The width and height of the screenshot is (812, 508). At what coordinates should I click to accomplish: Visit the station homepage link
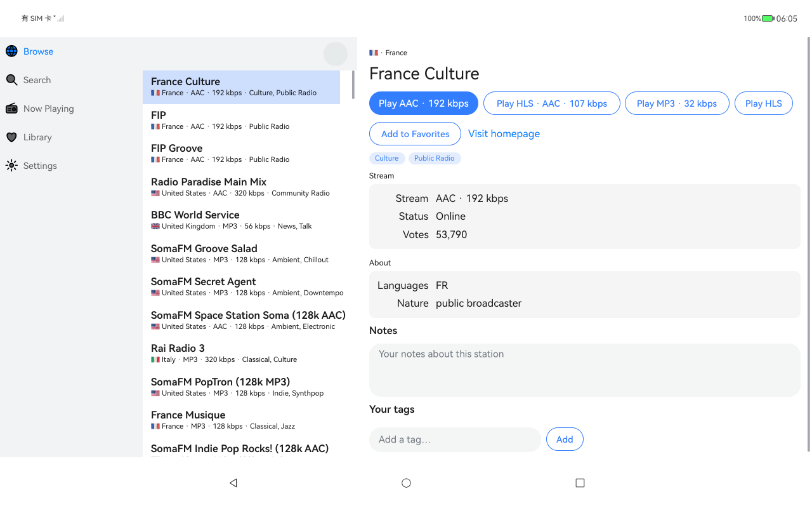(x=504, y=134)
